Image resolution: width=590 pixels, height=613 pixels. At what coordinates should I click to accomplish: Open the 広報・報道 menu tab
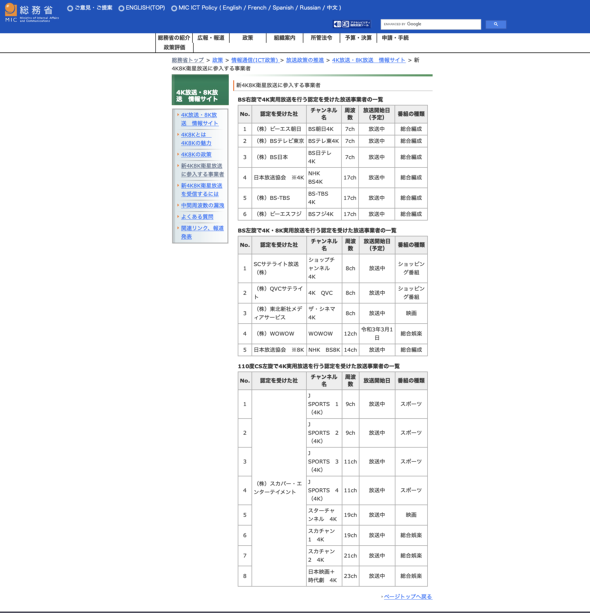[211, 38]
